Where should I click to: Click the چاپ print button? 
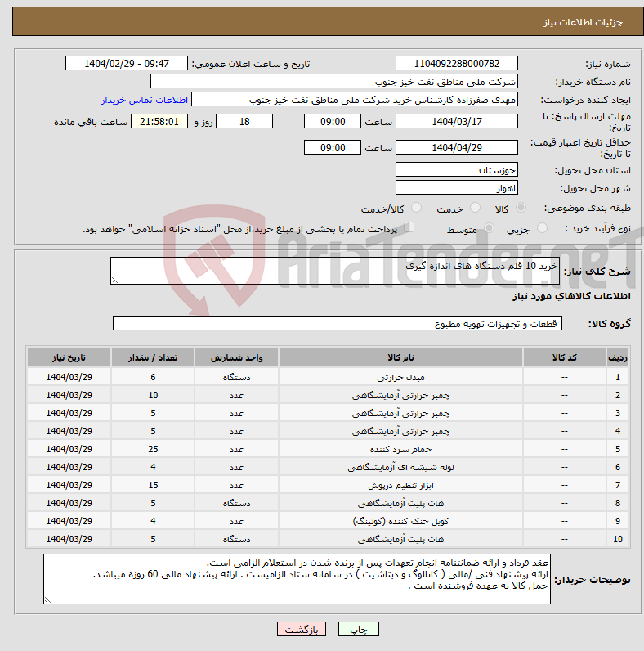point(359,629)
